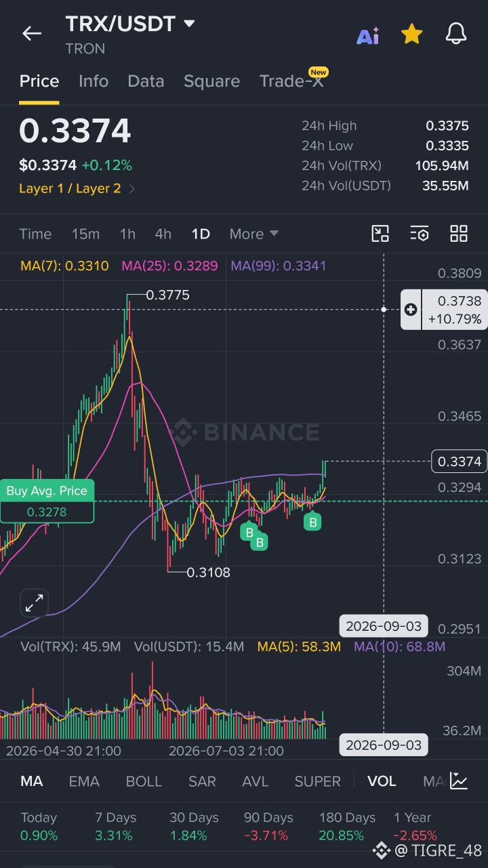Expand the More intervals dropdown

254,234
